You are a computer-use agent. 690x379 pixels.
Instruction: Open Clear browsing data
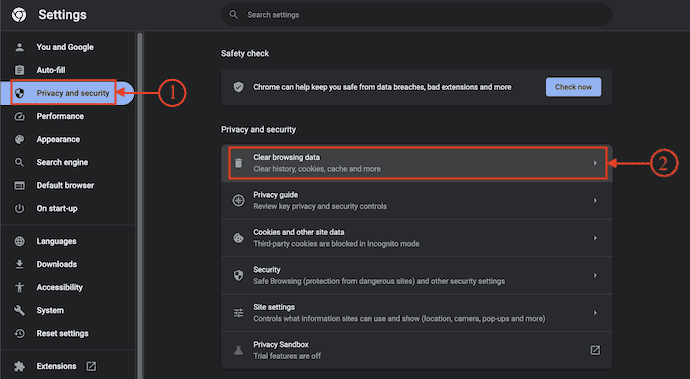[417, 163]
